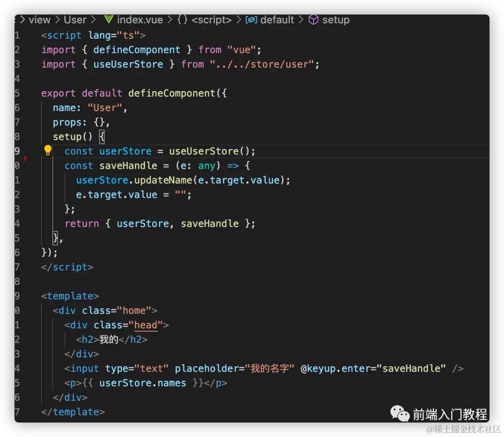Screen dimensions: 504x437
Task: Click defineComponent in the vue import
Action: [x=137, y=50]
